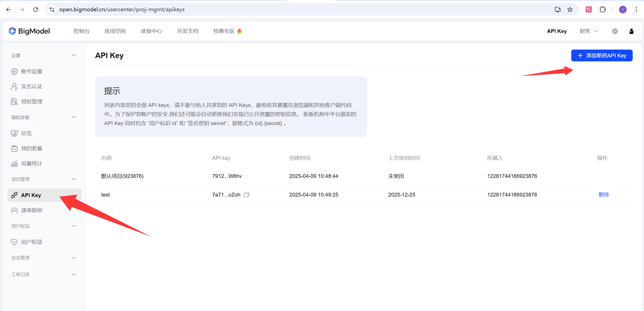Expand the 安全管理 section
Screen dimensions: 644x311
[74, 258]
